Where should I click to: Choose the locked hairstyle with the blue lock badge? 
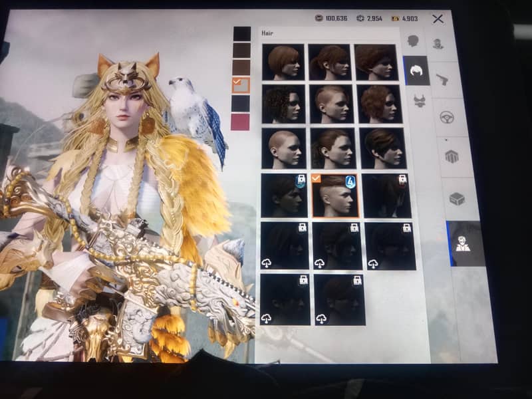point(284,196)
